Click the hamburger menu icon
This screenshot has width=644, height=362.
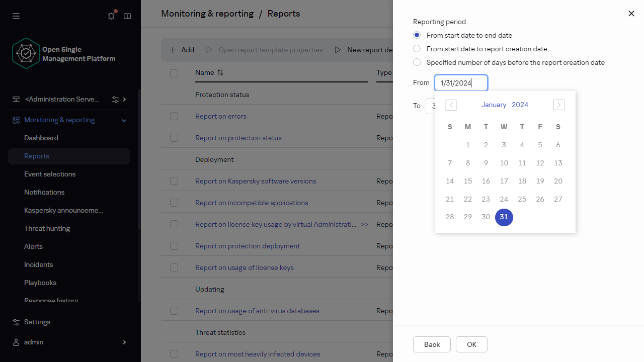click(x=16, y=16)
